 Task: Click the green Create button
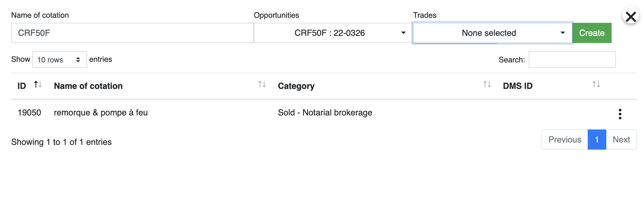pos(592,33)
